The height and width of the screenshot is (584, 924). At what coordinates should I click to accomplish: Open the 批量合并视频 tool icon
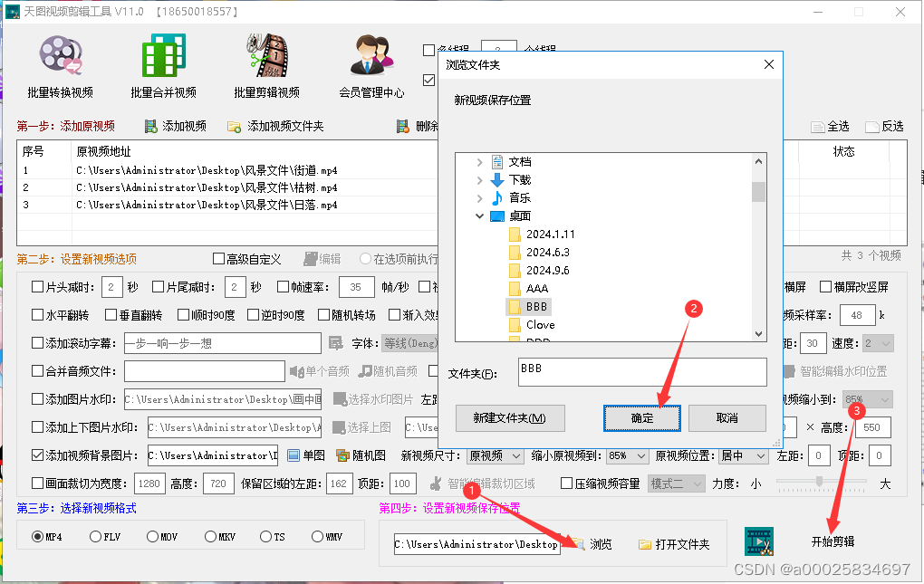pyautogui.click(x=163, y=56)
